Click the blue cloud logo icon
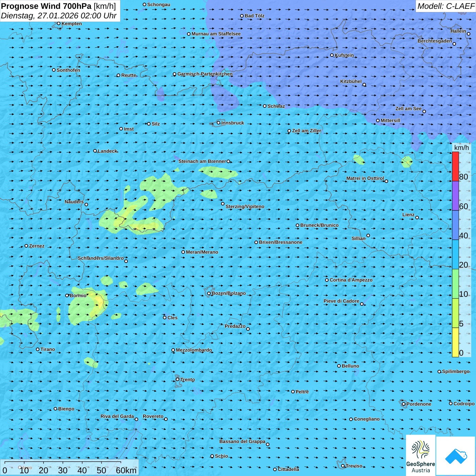 pyautogui.click(x=456, y=456)
